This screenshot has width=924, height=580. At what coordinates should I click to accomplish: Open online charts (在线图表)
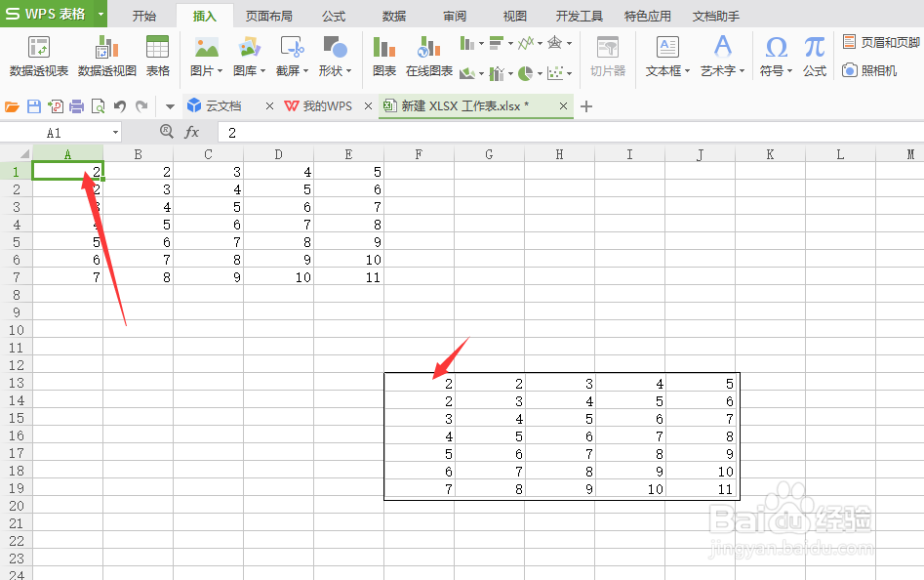click(429, 57)
